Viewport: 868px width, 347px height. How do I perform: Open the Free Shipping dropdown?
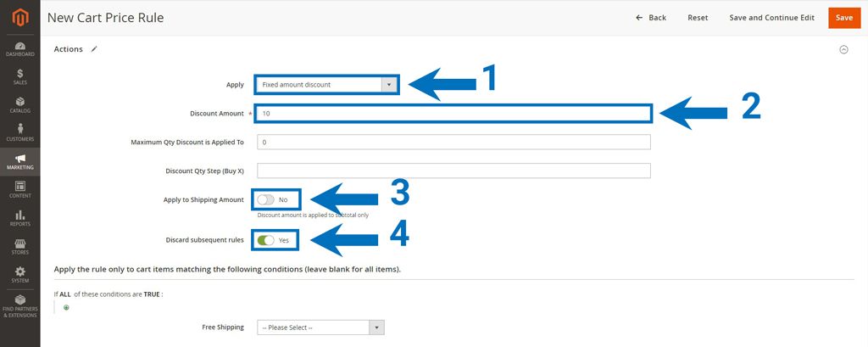[320, 327]
